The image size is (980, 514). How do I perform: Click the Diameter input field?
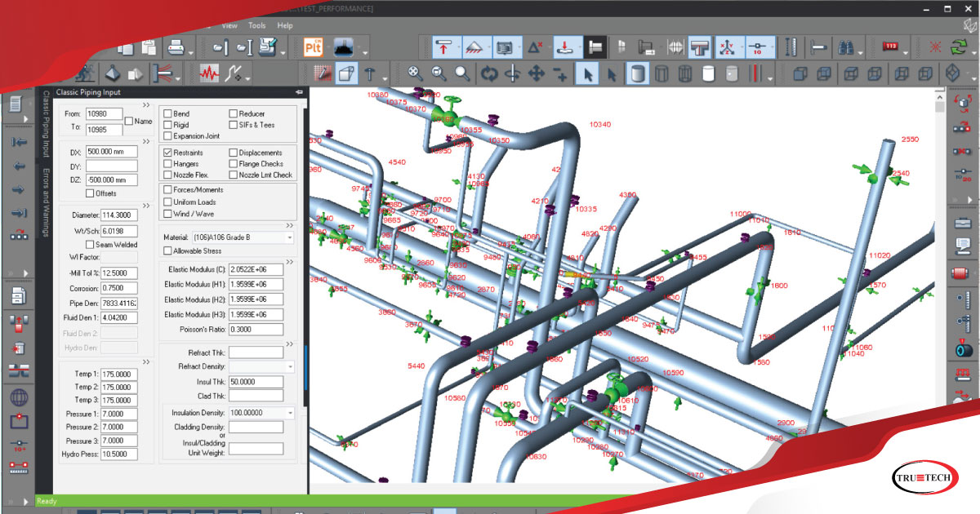pyautogui.click(x=119, y=215)
